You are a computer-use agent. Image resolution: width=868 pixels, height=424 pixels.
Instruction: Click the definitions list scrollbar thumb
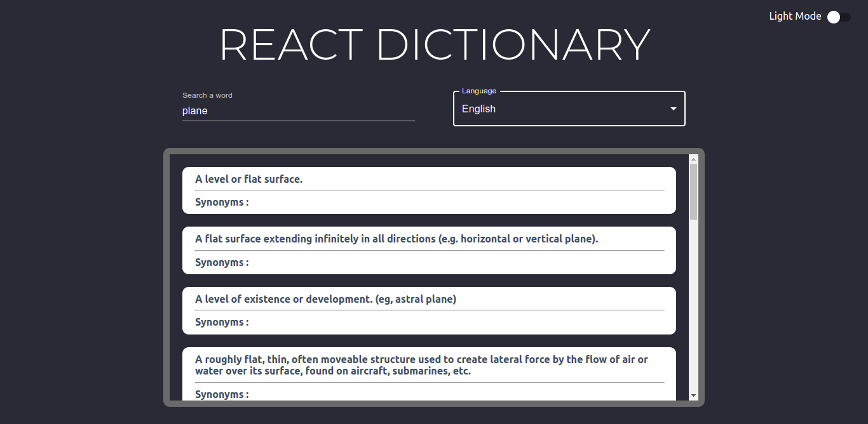(x=693, y=190)
